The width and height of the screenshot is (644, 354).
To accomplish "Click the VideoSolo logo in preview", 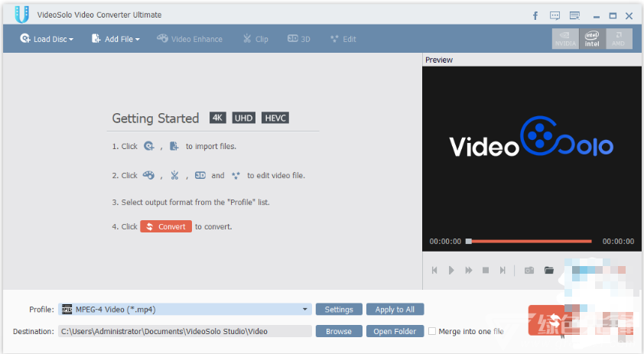I will point(531,138).
